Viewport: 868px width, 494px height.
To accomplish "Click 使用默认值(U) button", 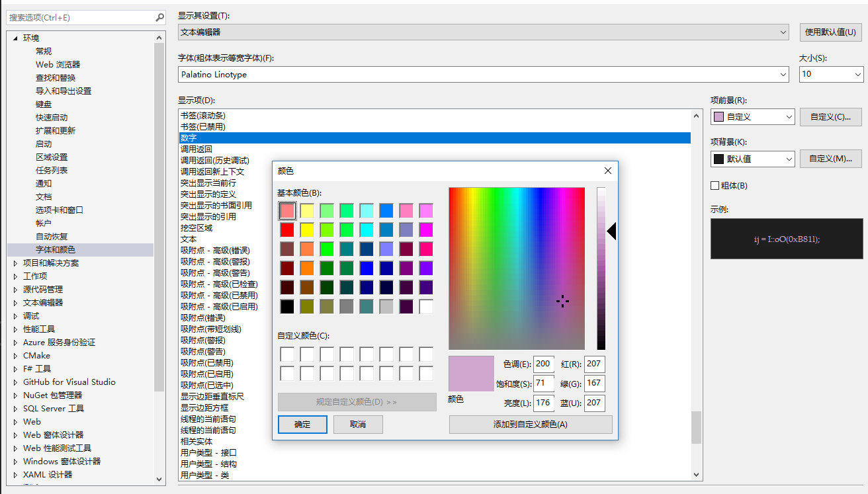I will pos(831,32).
